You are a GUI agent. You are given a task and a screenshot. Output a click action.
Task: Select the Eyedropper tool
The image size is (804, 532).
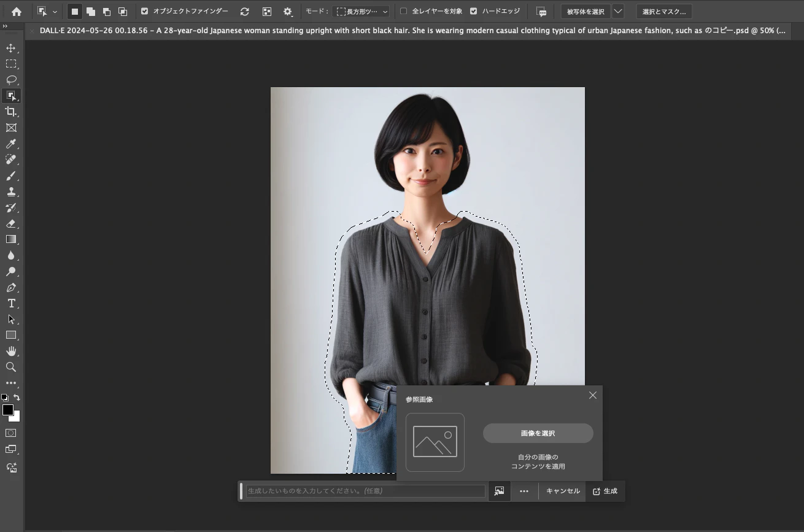pyautogui.click(x=11, y=144)
